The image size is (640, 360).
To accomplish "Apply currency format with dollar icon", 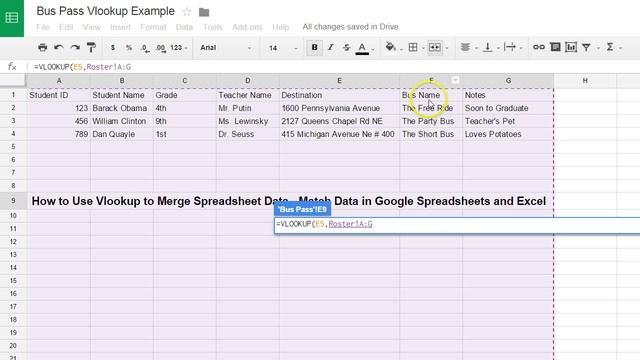I will tap(113, 47).
